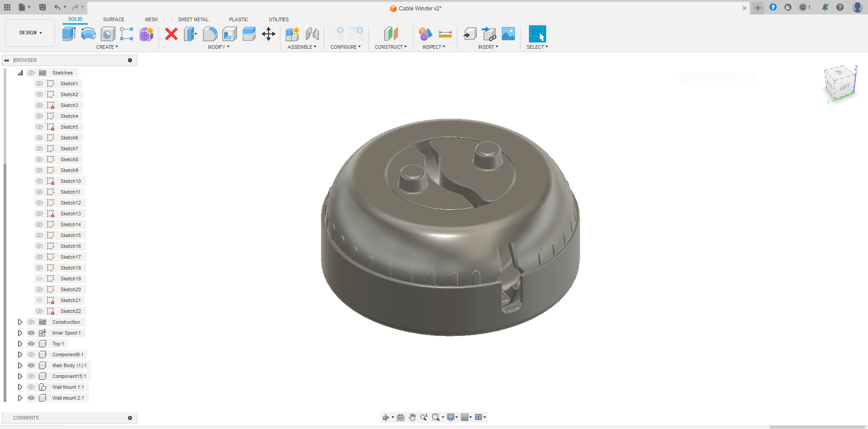Viewport: 868px width, 429px height.
Task: Click the Look At icon in navigation bar
Action: pyautogui.click(x=401, y=417)
